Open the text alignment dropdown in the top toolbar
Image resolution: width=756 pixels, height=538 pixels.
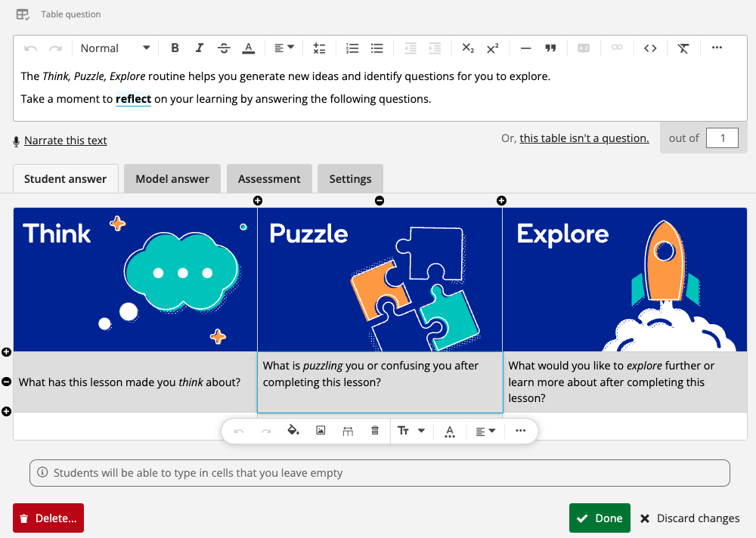click(x=284, y=48)
